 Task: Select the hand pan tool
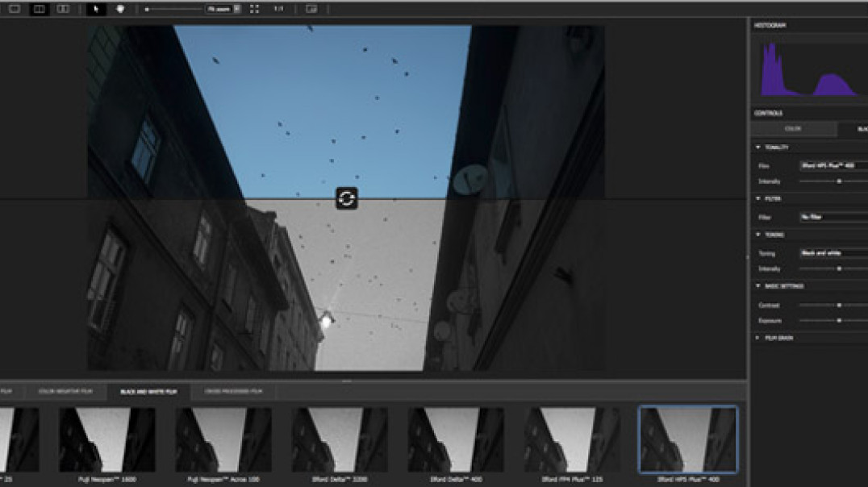click(120, 9)
